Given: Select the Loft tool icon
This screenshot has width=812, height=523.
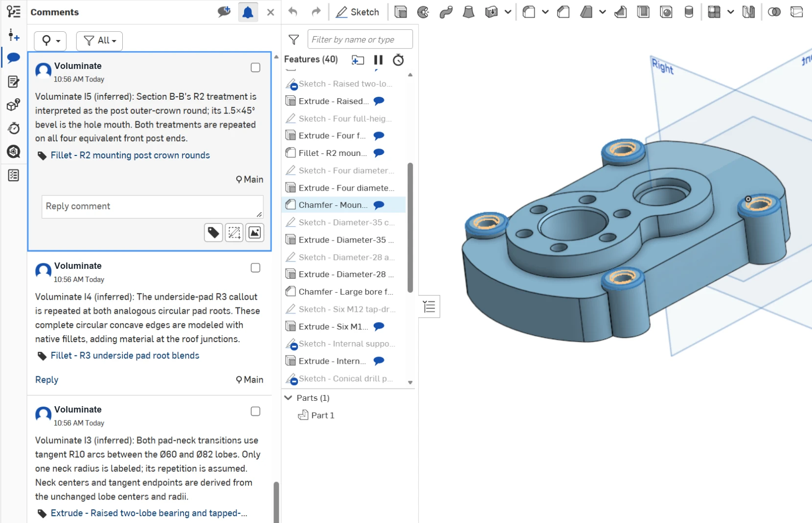Looking at the screenshot, I should (x=468, y=12).
